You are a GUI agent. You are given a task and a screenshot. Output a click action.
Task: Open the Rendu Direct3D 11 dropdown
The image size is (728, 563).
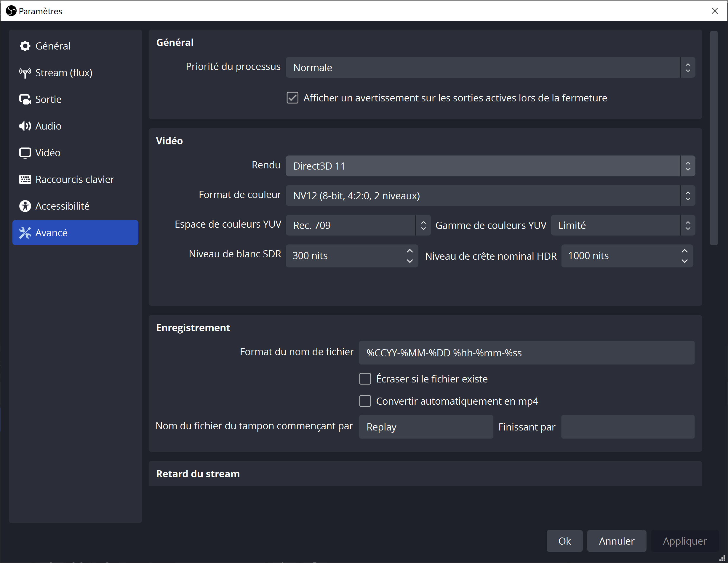pos(490,166)
